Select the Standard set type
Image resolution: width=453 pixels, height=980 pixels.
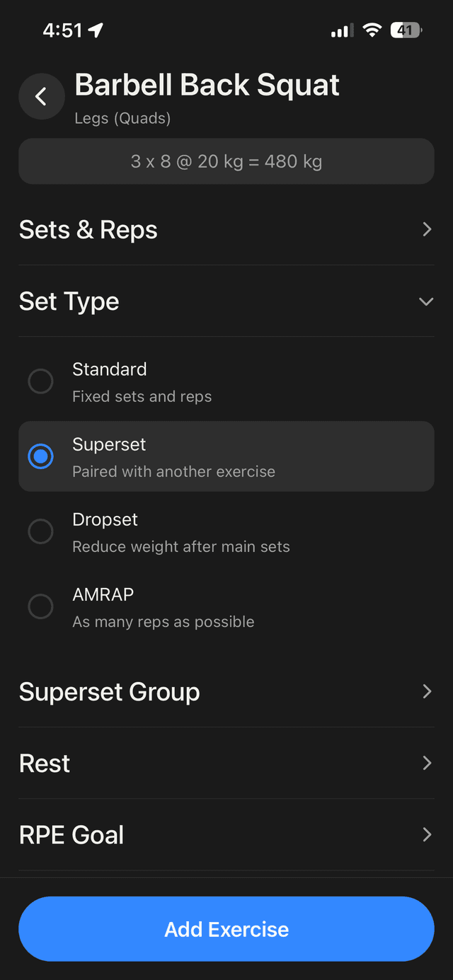40,381
